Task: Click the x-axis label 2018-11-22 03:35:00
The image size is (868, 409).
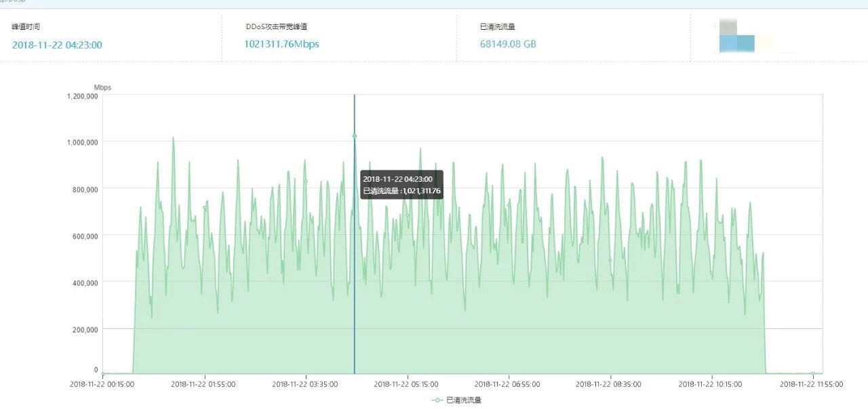Action: click(x=305, y=384)
